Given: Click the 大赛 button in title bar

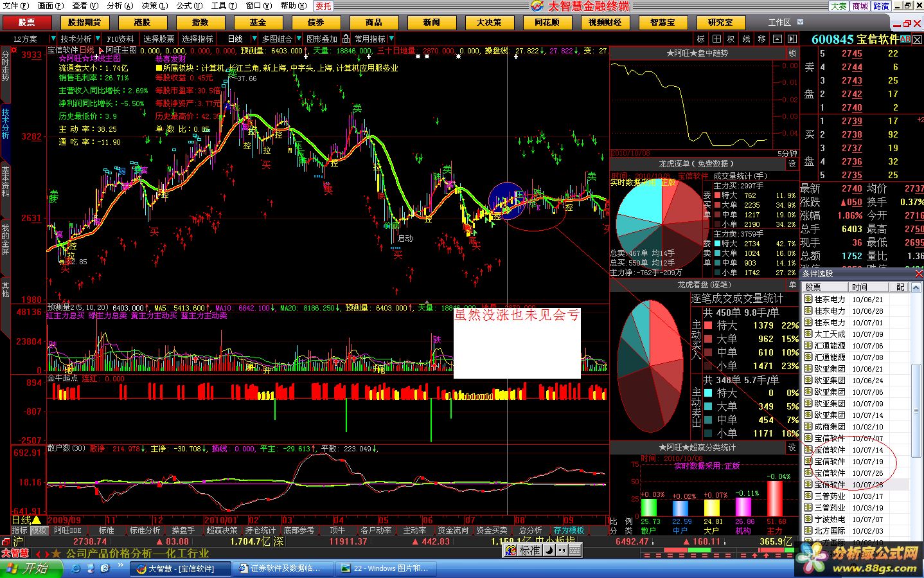Looking at the screenshot, I should coord(839,6).
